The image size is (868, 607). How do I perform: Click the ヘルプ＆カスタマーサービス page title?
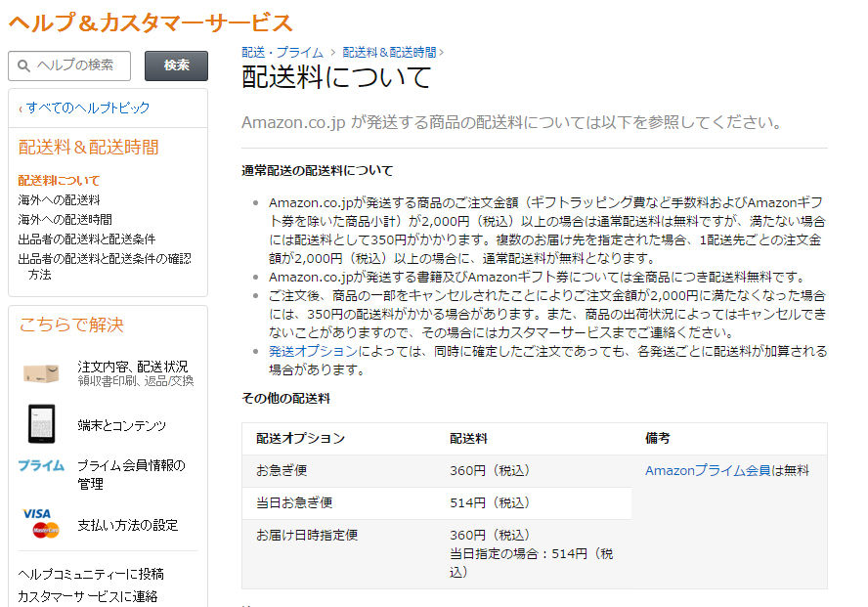pyautogui.click(x=151, y=22)
